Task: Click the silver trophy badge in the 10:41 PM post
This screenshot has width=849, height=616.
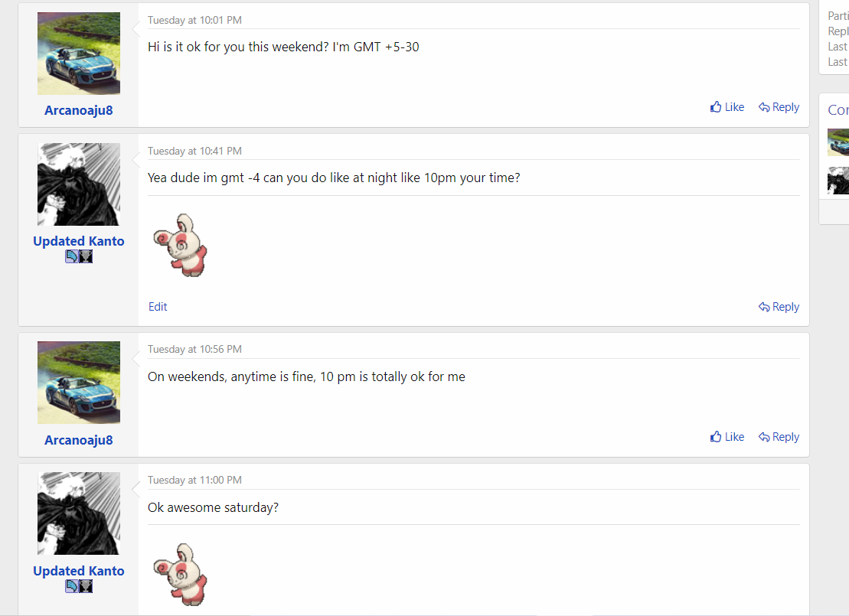Action: coord(86,257)
